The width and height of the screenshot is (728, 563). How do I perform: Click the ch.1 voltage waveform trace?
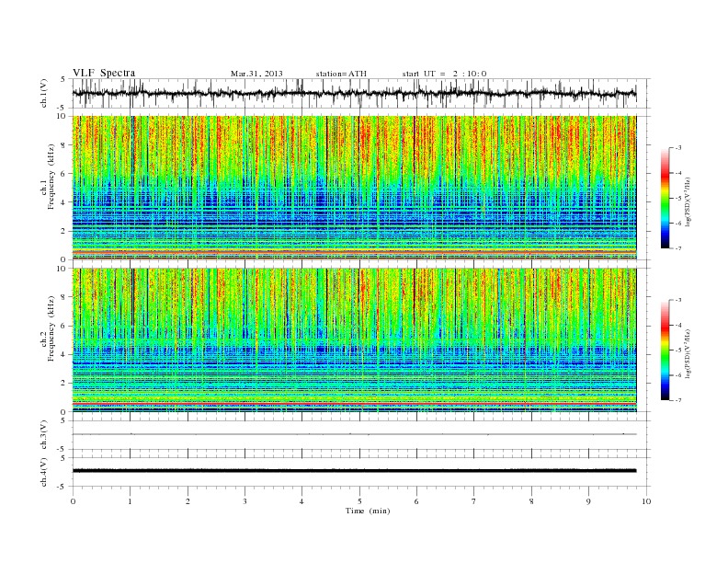354,94
